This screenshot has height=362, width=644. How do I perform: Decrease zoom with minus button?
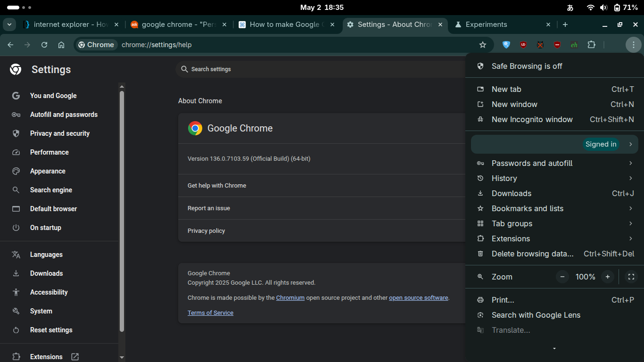coord(562,277)
